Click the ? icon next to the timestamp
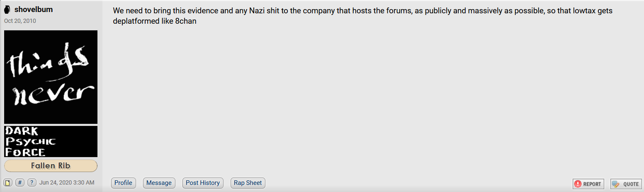Viewport: 644px width, 192px height. pos(32,183)
